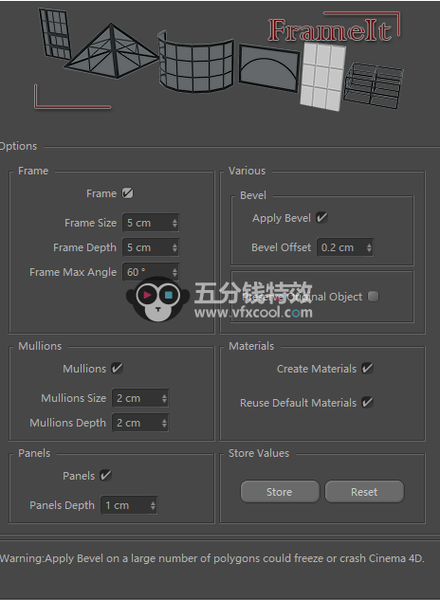
Task: Click the 'Store Values' group title
Action: tap(259, 453)
